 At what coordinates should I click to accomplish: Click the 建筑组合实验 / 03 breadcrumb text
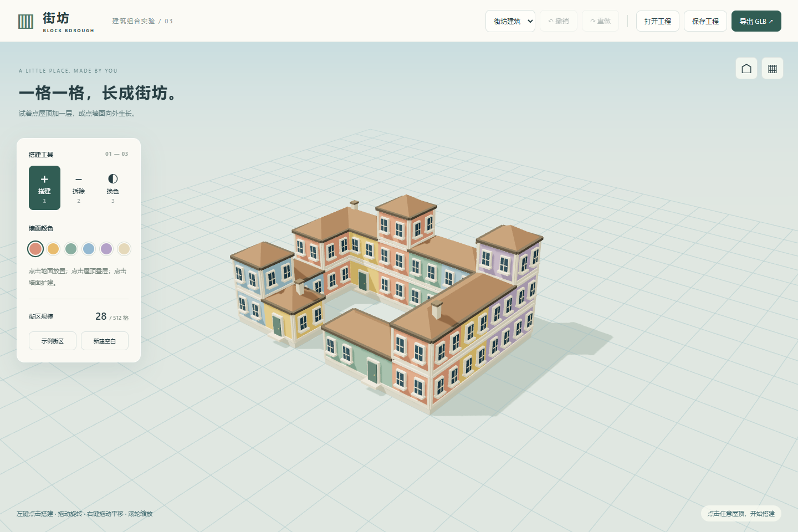pyautogui.click(x=142, y=21)
